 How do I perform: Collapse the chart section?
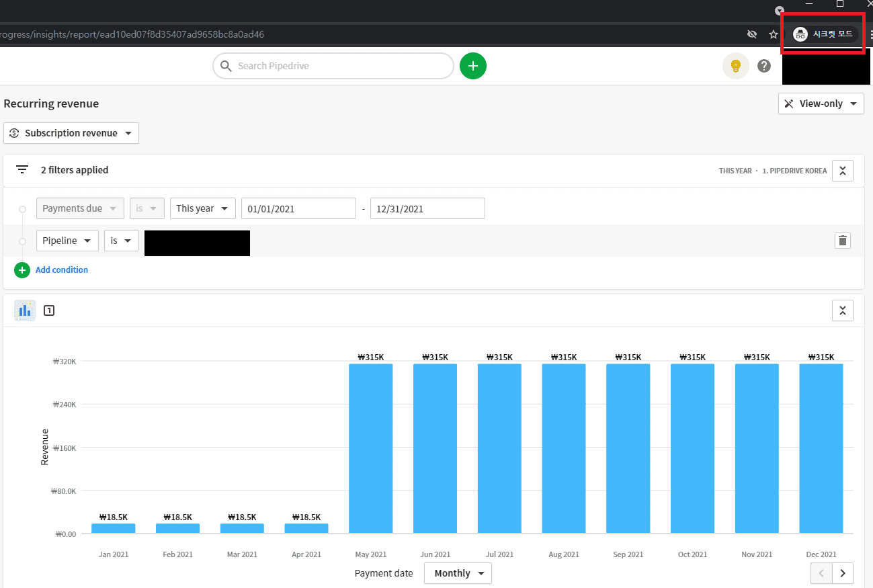point(843,310)
